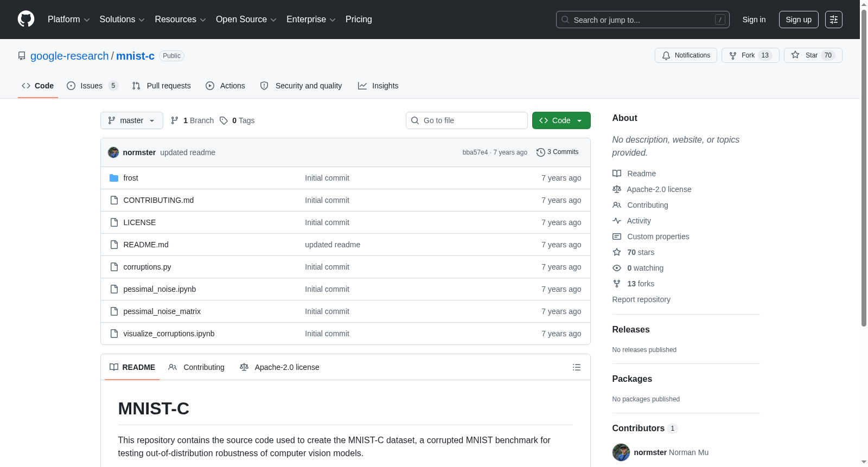The width and height of the screenshot is (868, 467).
Task: Expand the Open Source menu
Action: [x=246, y=20]
